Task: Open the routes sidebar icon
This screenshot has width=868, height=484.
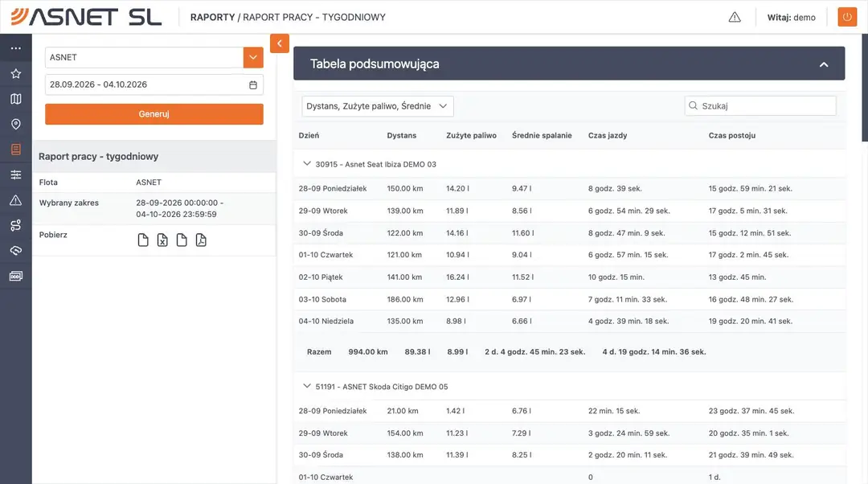Action: tap(15, 225)
